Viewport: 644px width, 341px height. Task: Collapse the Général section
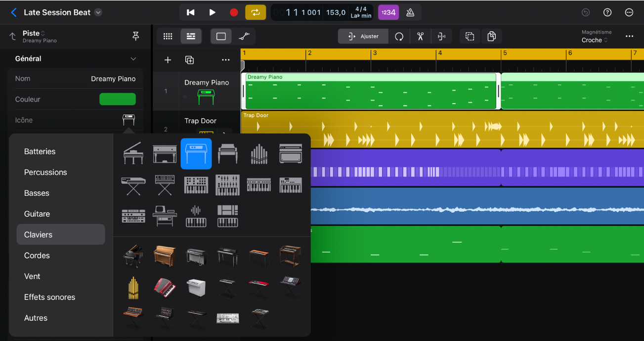pos(133,58)
